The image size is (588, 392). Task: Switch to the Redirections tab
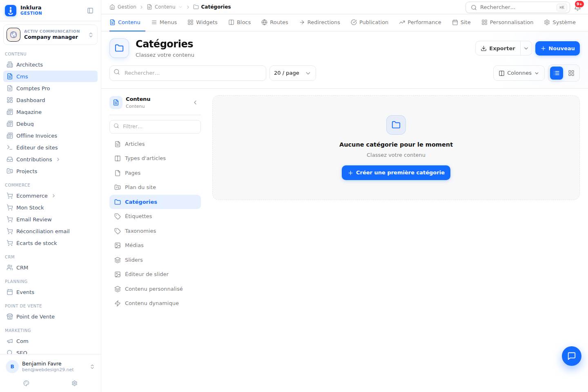[320, 22]
